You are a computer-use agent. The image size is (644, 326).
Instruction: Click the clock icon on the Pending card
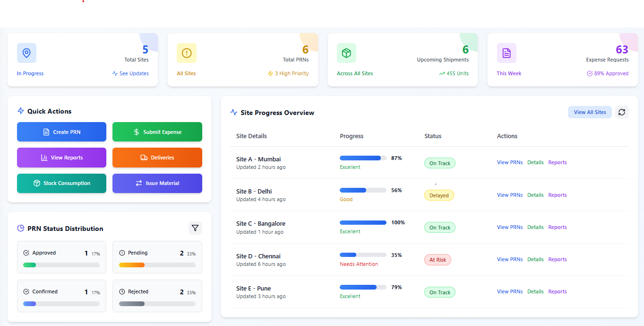[x=122, y=252]
